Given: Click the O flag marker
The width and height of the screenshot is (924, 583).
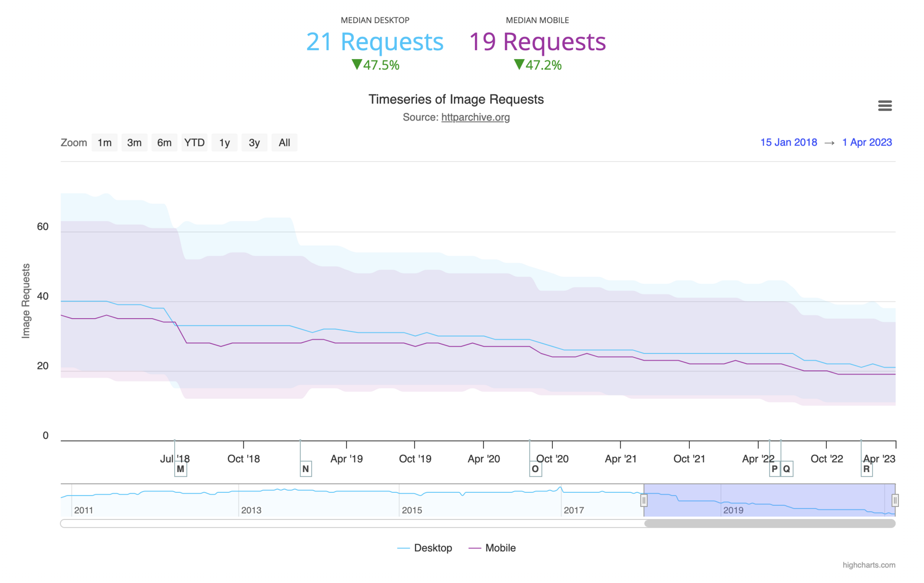Looking at the screenshot, I should (535, 469).
